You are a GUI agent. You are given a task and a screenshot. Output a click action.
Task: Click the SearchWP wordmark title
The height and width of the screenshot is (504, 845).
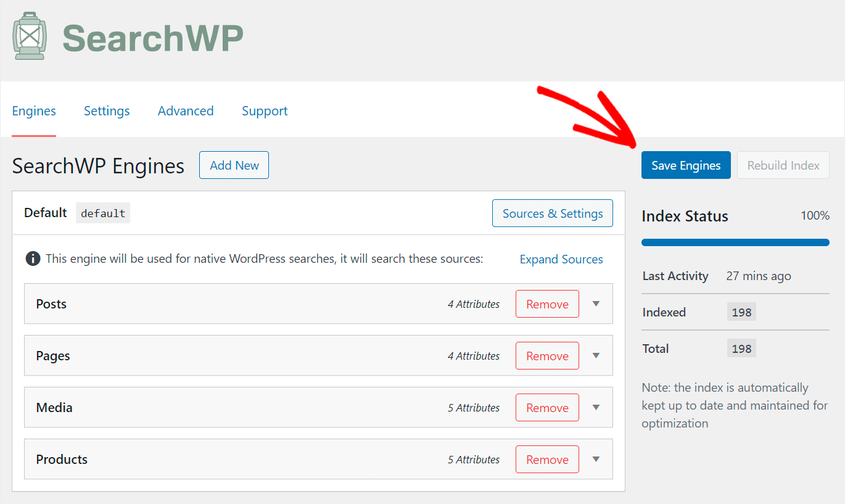coord(153,38)
